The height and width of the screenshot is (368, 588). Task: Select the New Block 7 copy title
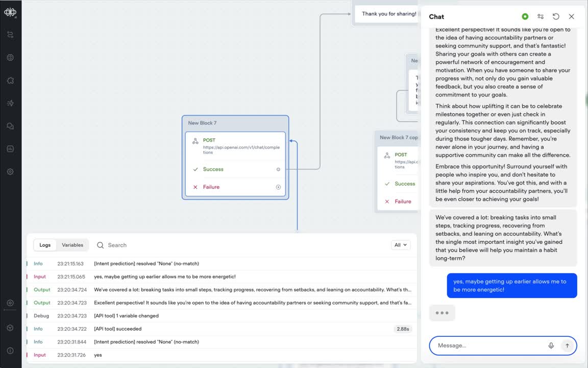coord(399,137)
